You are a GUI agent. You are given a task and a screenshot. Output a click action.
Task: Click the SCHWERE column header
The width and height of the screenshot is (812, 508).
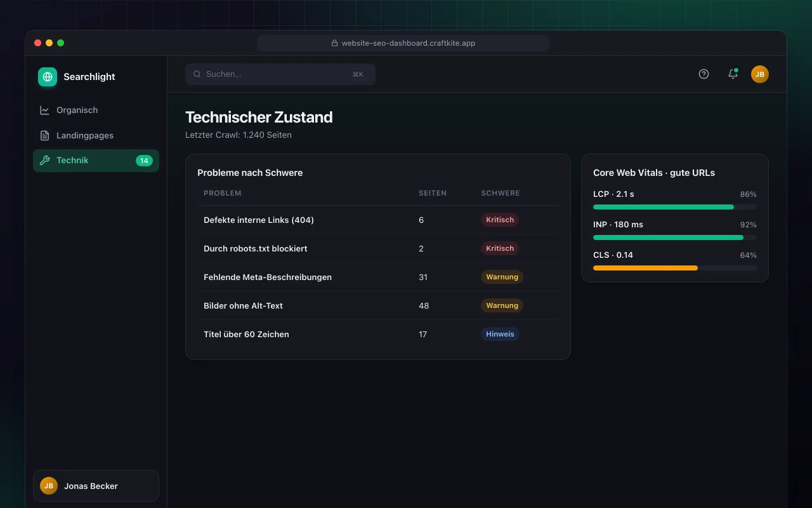[501, 193]
